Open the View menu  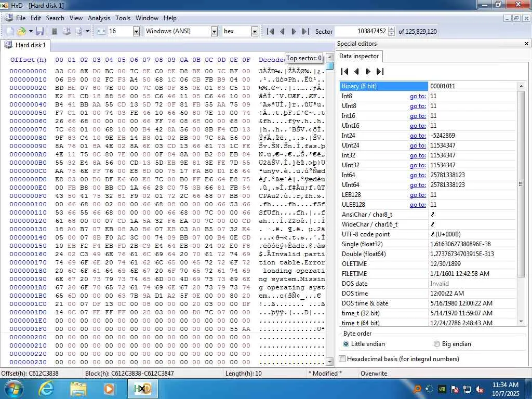point(76,18)
